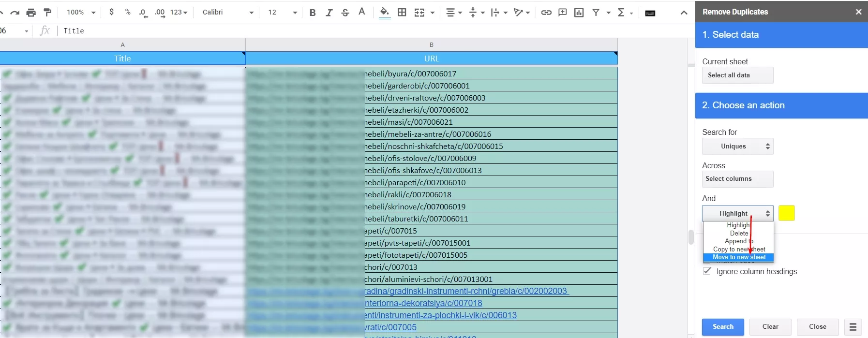
Task: Open the zoom level dropdown
Action: click(81, 12)
